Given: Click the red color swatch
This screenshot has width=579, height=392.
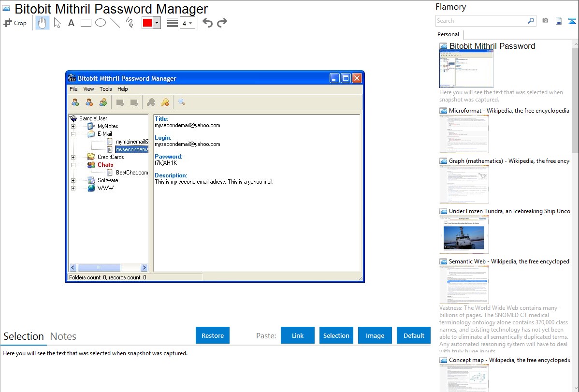Looking at the screenshot, I should (147, 23).
